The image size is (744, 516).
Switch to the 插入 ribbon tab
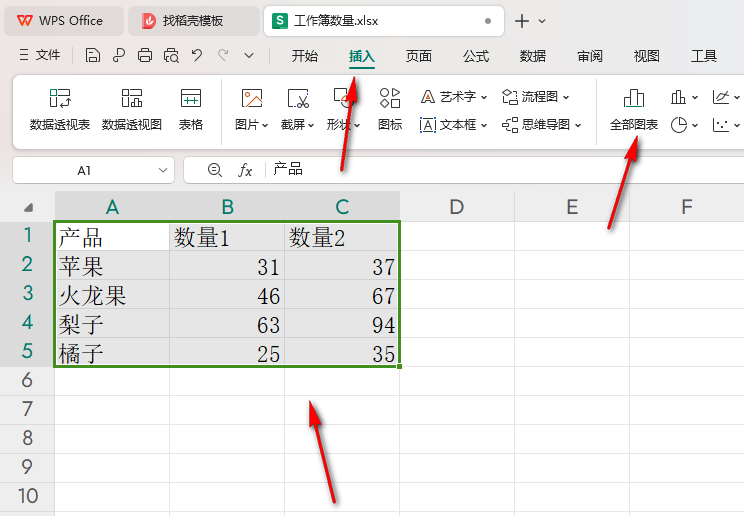point(362,56)
